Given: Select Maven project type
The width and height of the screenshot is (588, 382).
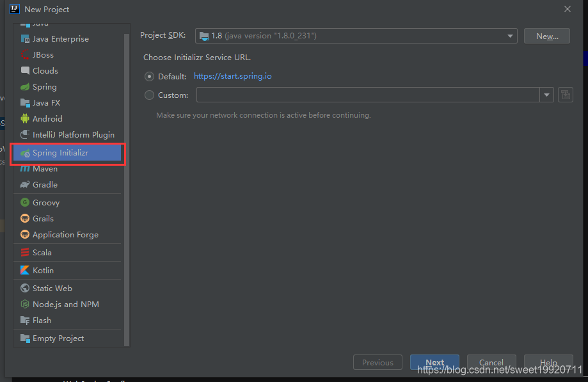Looking at the screenshot, I should 67,169.
